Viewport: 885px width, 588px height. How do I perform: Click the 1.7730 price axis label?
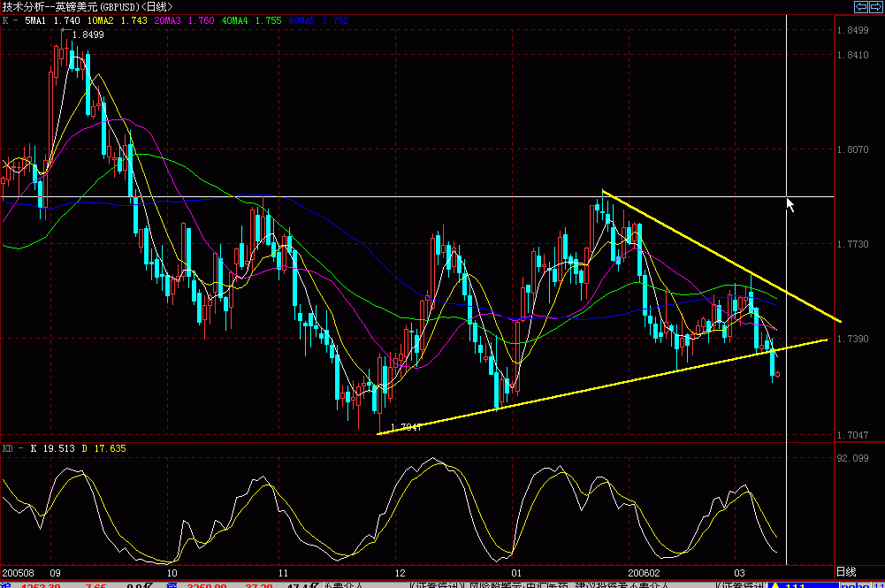coord(853,244)
